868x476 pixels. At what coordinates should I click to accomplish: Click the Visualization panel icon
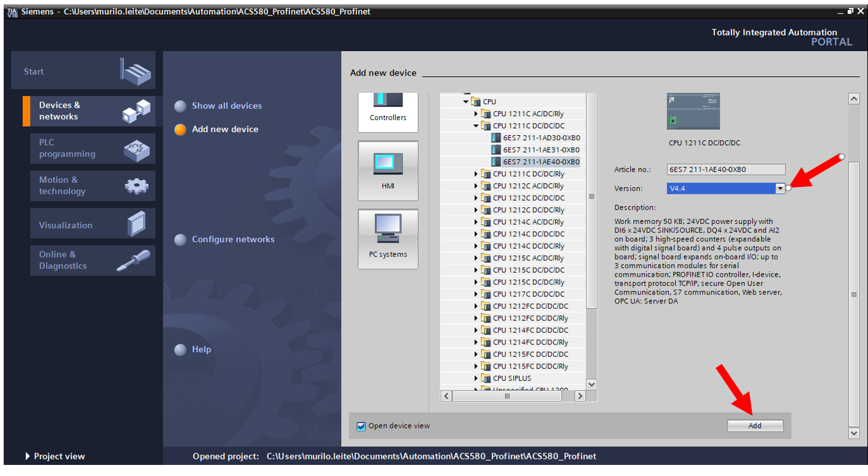click(136, 224)
